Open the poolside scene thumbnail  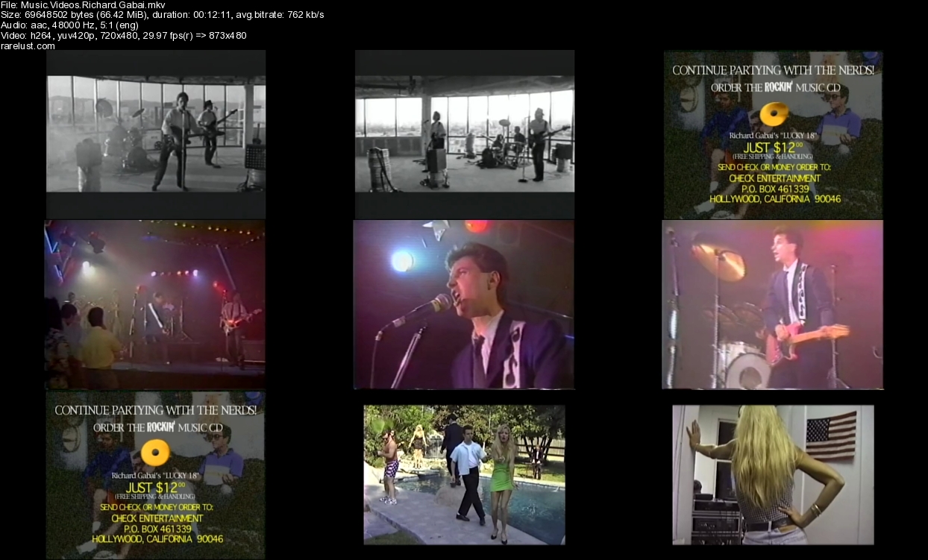(464, 474)
